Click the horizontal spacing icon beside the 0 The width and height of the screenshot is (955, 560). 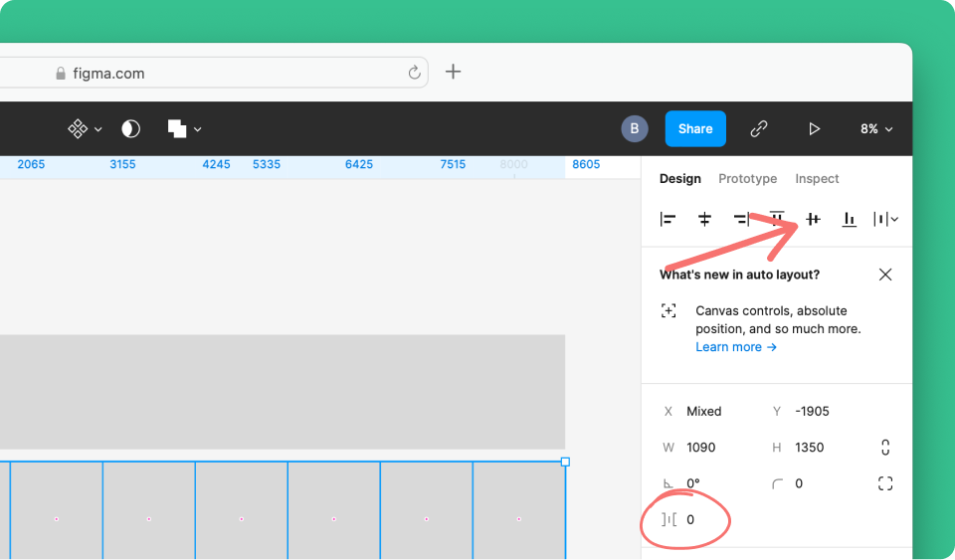tap(668, 519)
